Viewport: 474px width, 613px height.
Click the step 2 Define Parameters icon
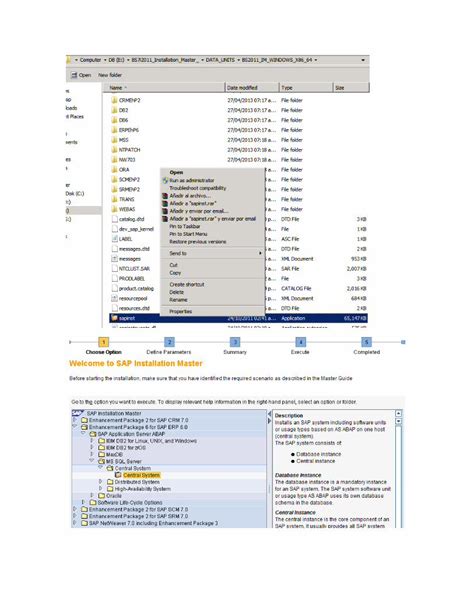169,342
